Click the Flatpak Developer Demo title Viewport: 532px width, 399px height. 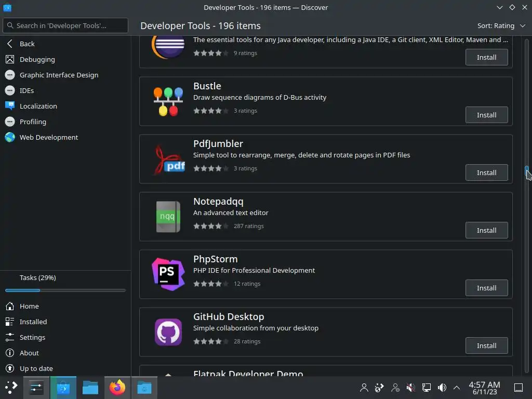coord(248,373)
